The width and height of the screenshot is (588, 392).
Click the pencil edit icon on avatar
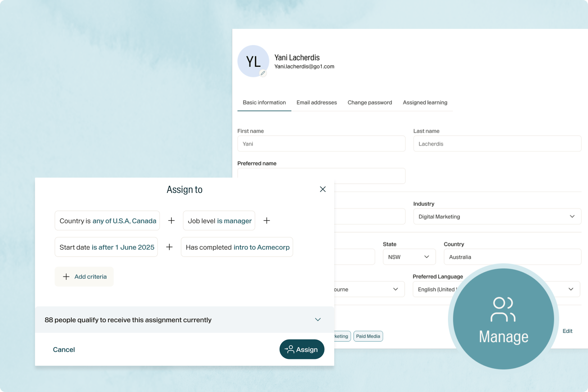pyautogui.click(x=263, y=73)
